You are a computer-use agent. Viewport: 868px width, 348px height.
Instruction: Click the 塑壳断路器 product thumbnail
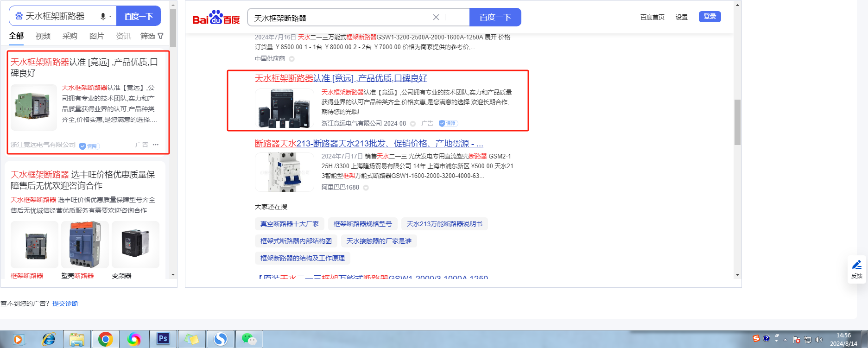point(85,245)
